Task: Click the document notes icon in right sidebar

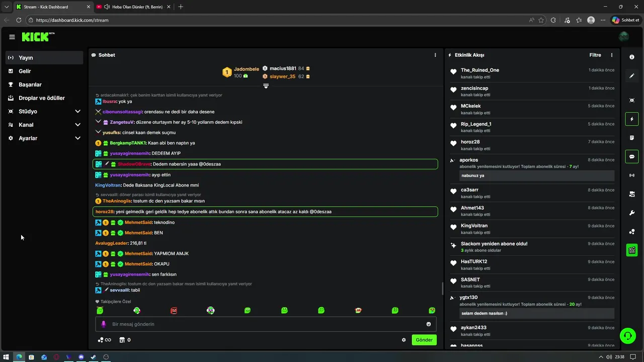Action: pyautogui.click(x=632, y=138)
